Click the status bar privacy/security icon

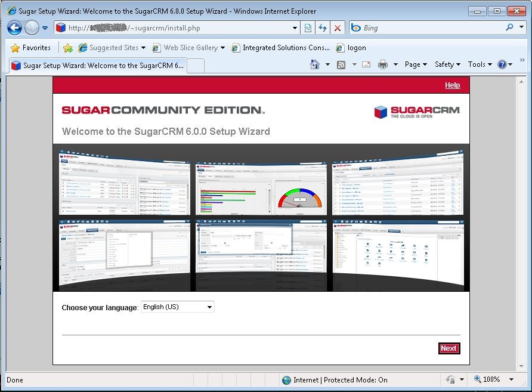click(x=450, y=379)
